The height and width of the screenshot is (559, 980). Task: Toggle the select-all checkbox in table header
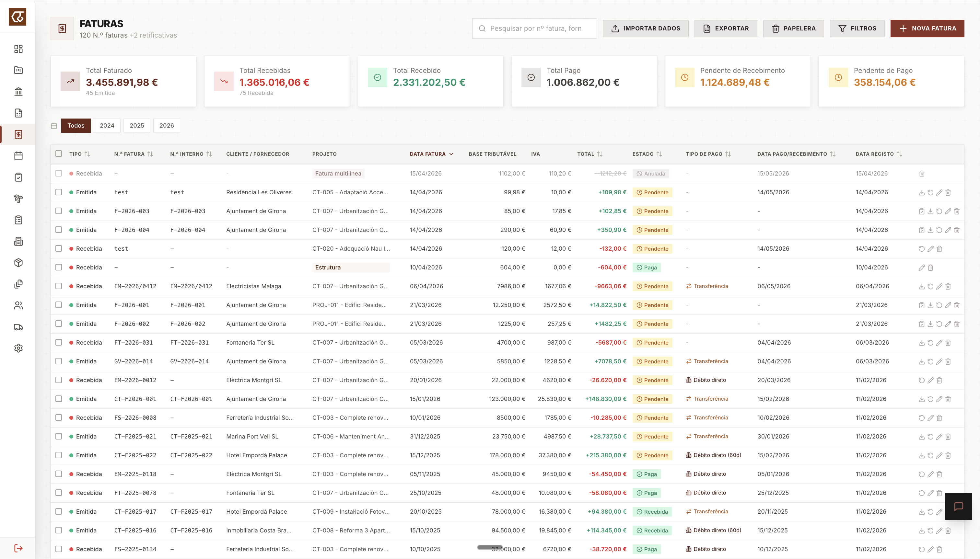tap(58, 154)
